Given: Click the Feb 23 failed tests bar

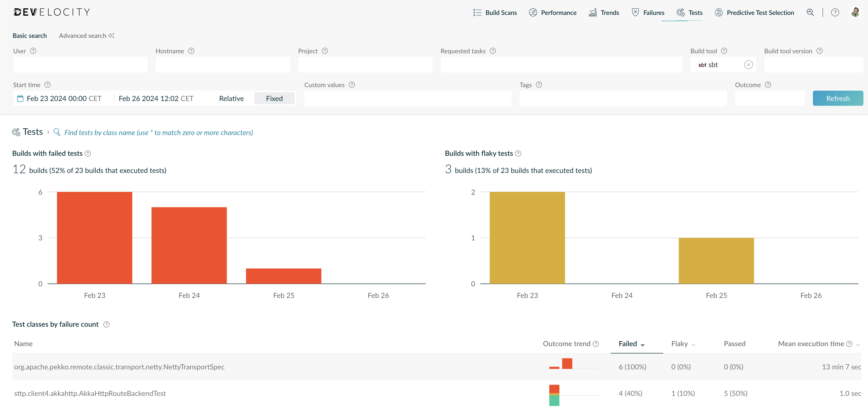Looking at the screenshot, I should pos(94,238).
